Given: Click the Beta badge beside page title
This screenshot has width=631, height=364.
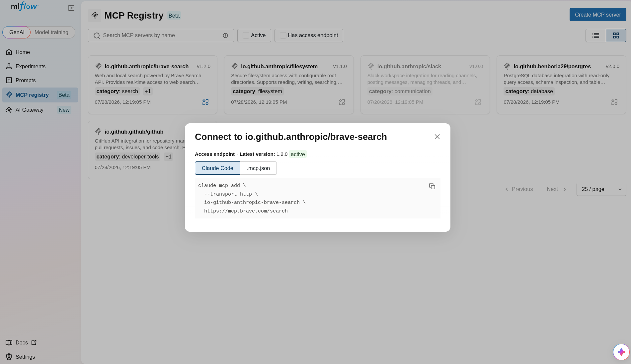Looking at the screenshot, I should (174, 16).
